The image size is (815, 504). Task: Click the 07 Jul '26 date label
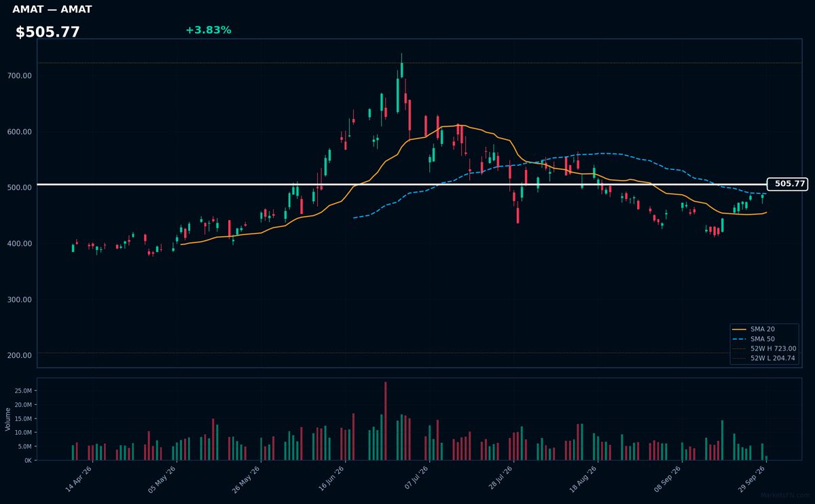pyautogui.click(x=416, y=480)
